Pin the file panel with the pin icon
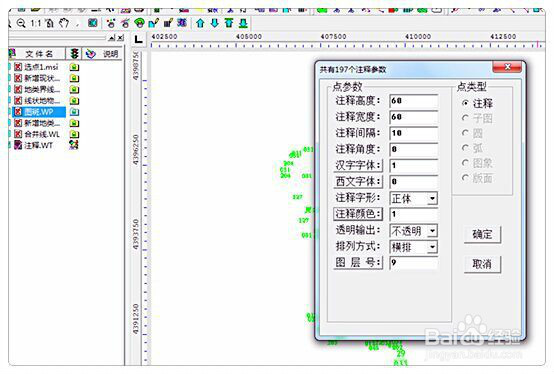 pyautogui.click(x=112, y=37)
